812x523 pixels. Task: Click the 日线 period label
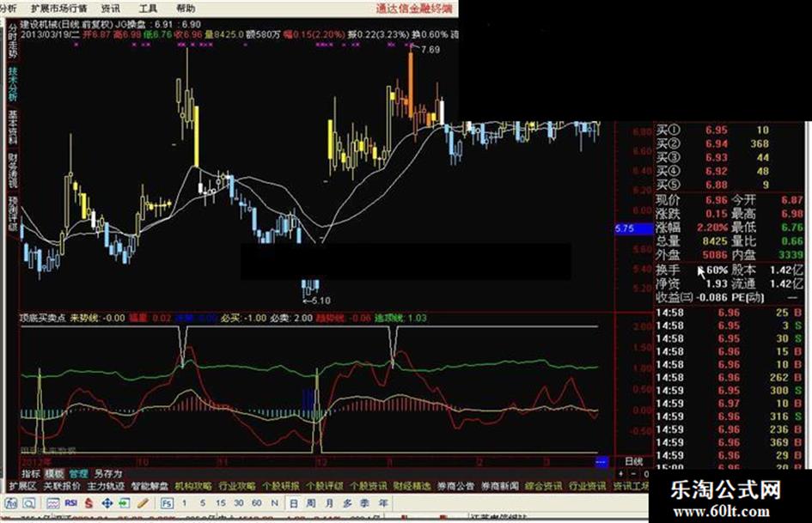[x=633, y=461]
